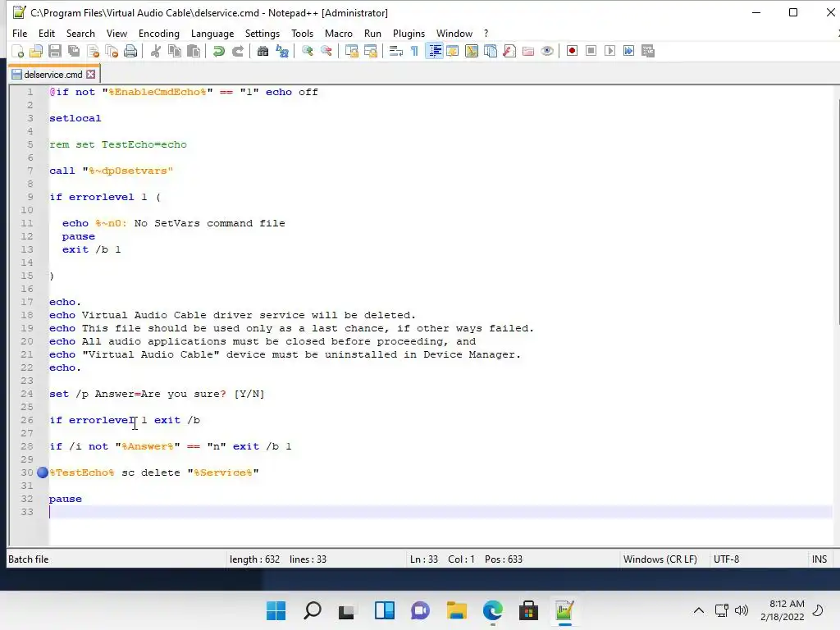Zoom in with the magnifier icon
The width and height of the screenshot is (840, 630).
(x=307, y=51)
